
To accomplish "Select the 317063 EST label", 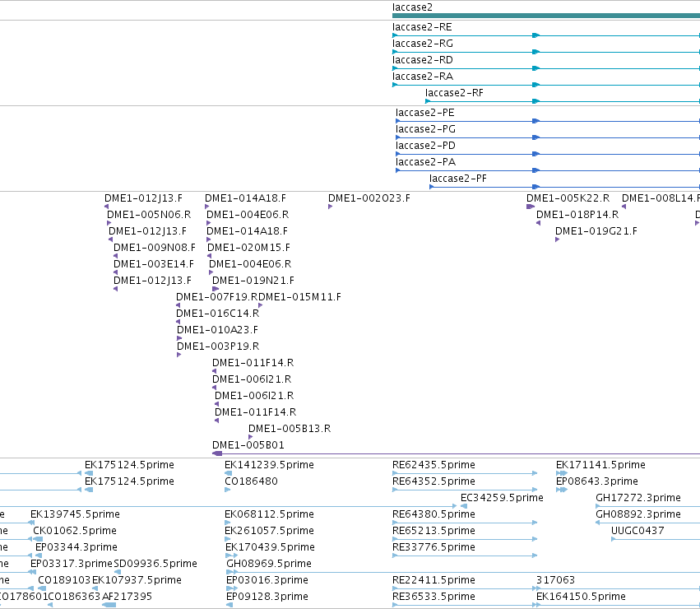I will [x=555, y=580].
